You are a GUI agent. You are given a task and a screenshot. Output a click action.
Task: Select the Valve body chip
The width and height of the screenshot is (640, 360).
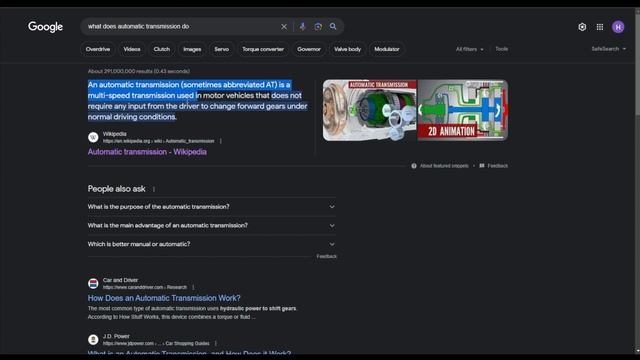347,49
